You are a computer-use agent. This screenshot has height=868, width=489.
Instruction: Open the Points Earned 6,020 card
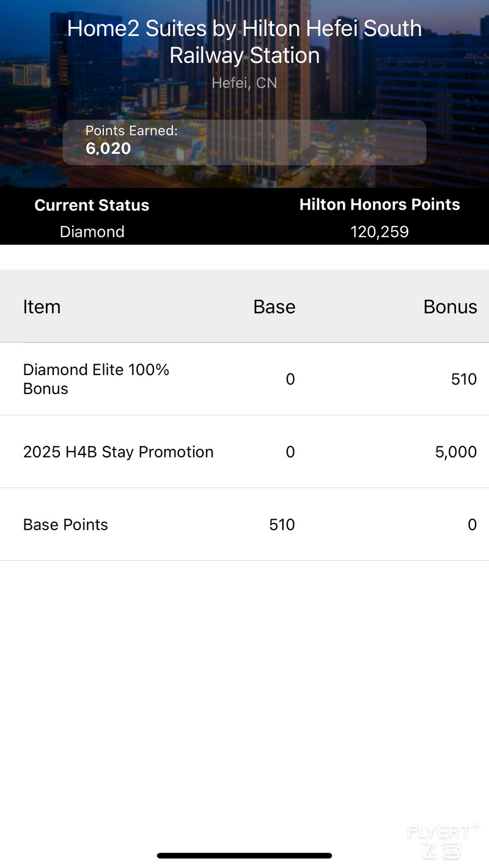pyautogui.click(x=244, y=142)
